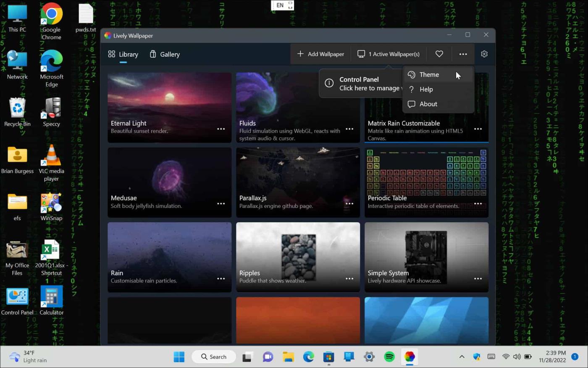Select Help from the overflow menu
The image size is (588, 368).
tap(438, 89)
